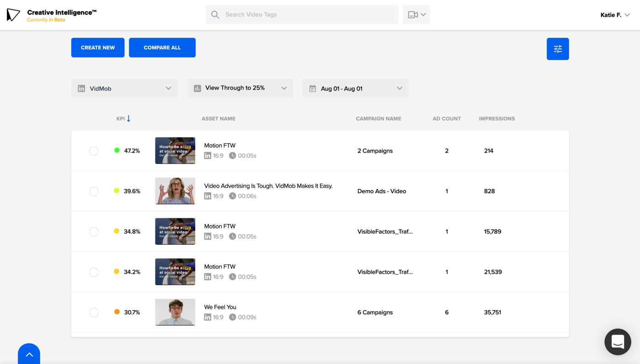This screenshot has width=640, height=364.
Task: Click the Compare All button
Action: 162,47
